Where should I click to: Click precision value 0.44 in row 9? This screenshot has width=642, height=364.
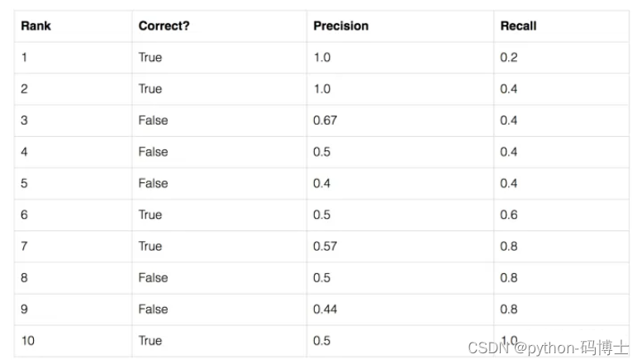[325, 310]
